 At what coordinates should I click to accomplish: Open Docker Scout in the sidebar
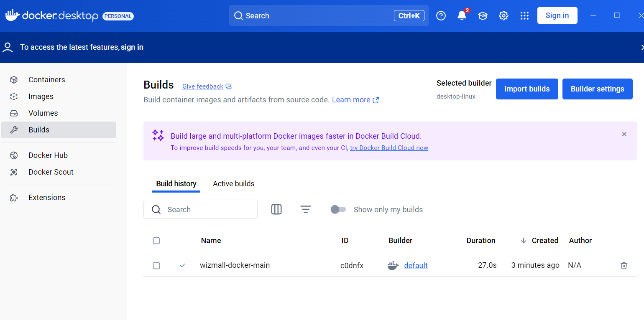59,172
